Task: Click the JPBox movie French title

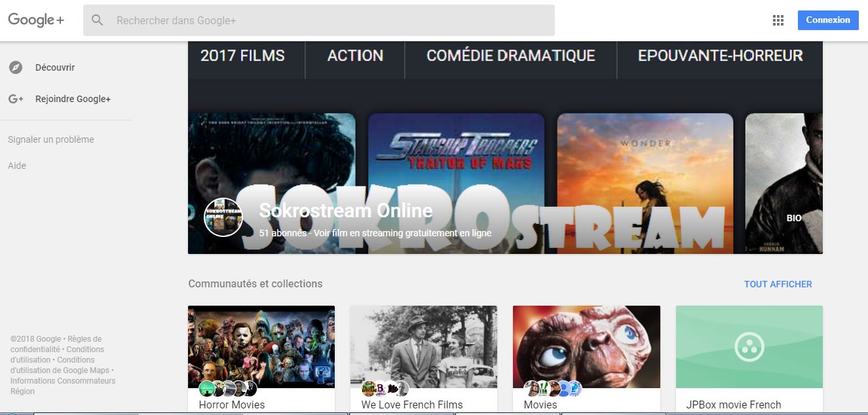Action: pos(734,405)
